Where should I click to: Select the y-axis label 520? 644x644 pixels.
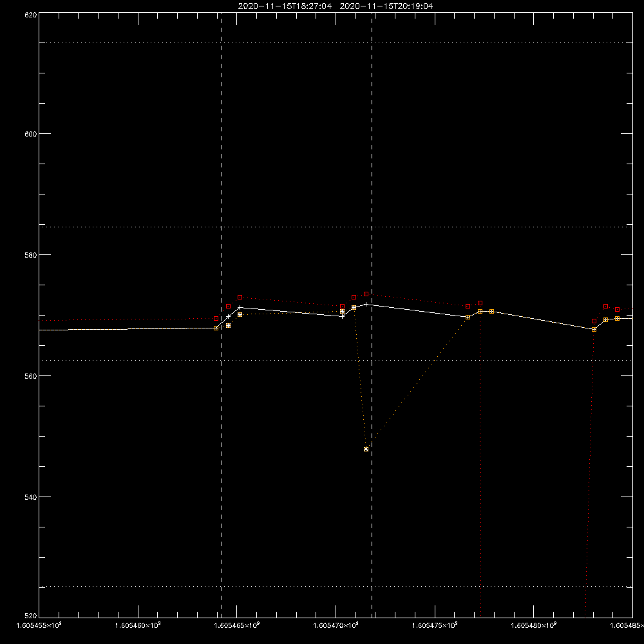(31, 616)
